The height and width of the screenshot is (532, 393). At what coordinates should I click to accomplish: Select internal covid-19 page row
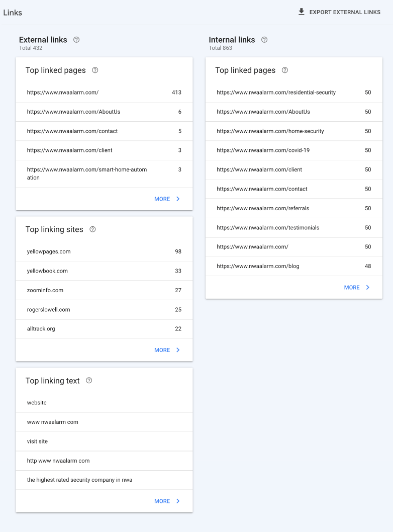(294, 150)
